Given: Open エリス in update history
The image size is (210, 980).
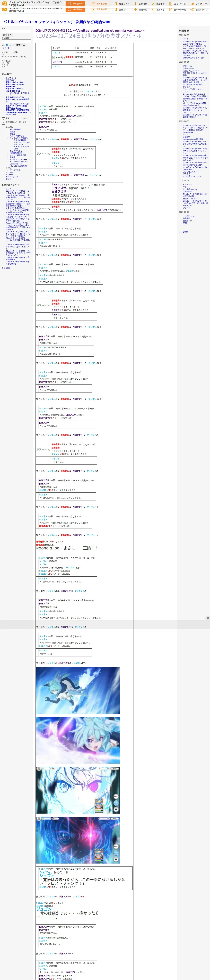Looking at the screenshot, I should [x=186, y=92].
